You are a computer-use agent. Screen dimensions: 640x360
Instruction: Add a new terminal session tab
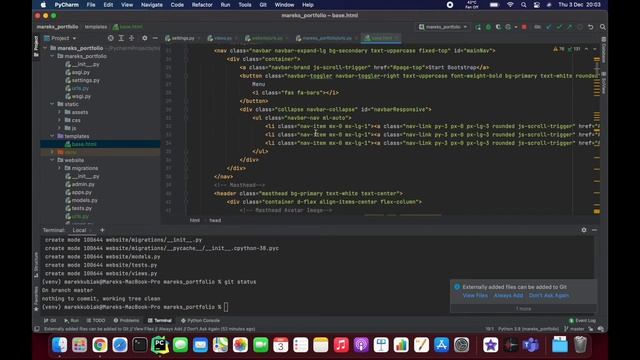point(102,230)
